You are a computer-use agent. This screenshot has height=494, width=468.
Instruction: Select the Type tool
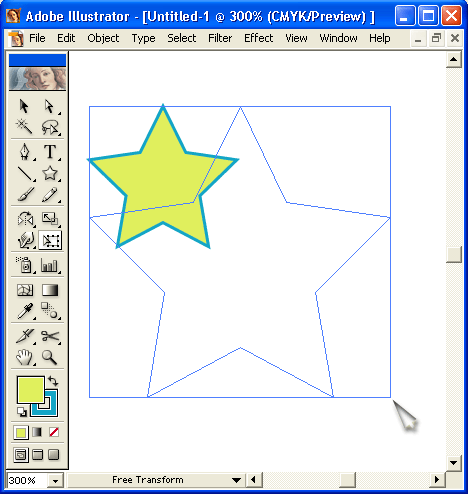point(50,152)
